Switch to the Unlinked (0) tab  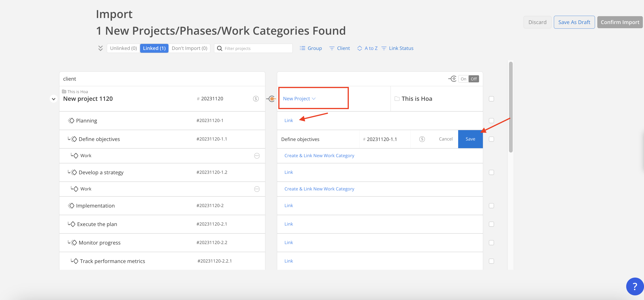coord(123,48)
